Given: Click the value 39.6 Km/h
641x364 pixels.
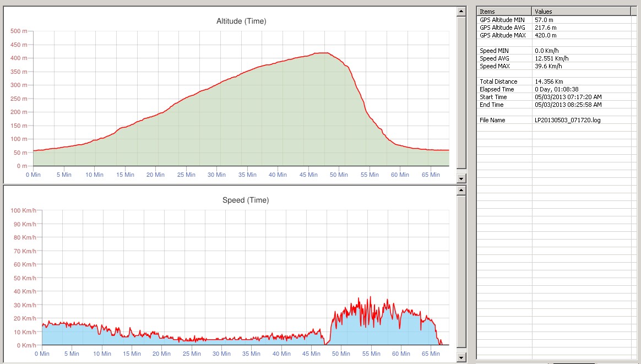Looking at the screenshot, I should (x=548, y=66).
